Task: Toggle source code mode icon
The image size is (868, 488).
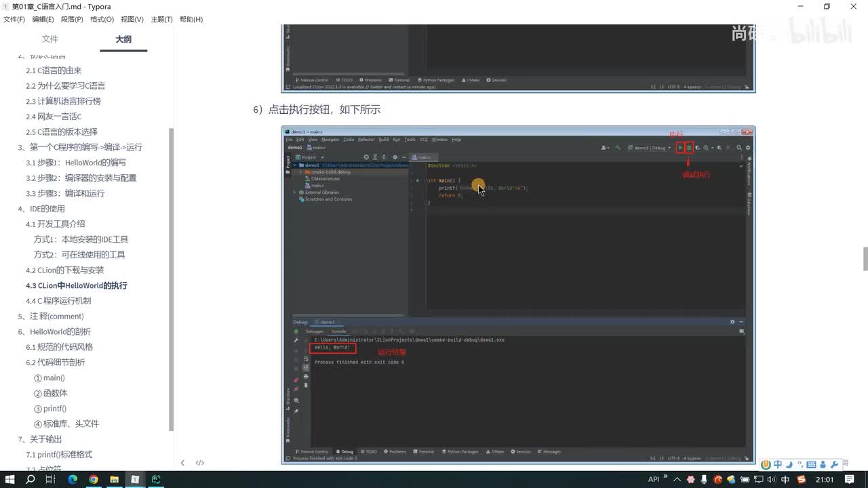Action: [x=200, y=463]
